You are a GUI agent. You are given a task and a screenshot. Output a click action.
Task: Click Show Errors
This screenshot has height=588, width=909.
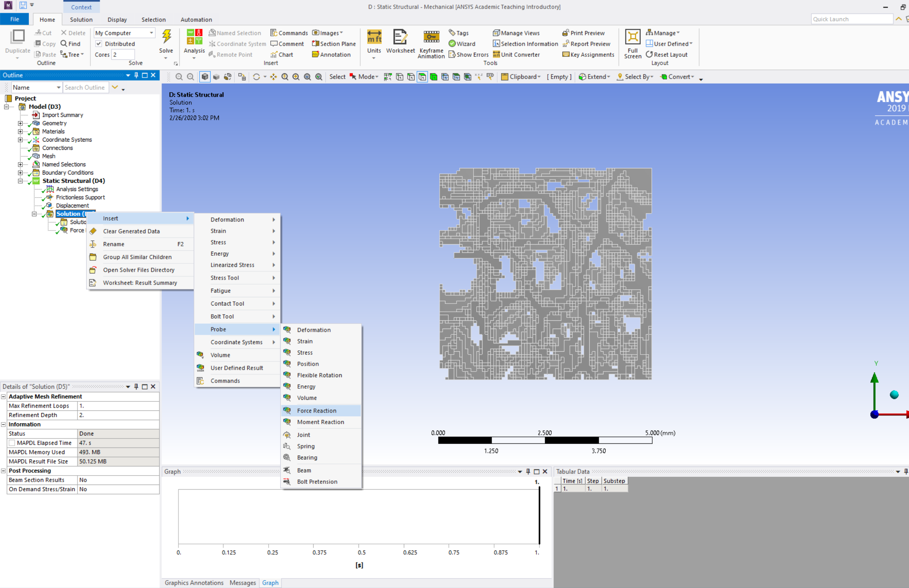pyautogui.click(x=469, y=54)
